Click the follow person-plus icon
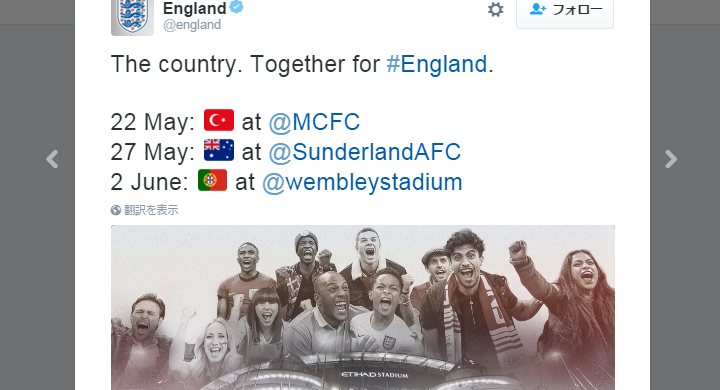 538,9
